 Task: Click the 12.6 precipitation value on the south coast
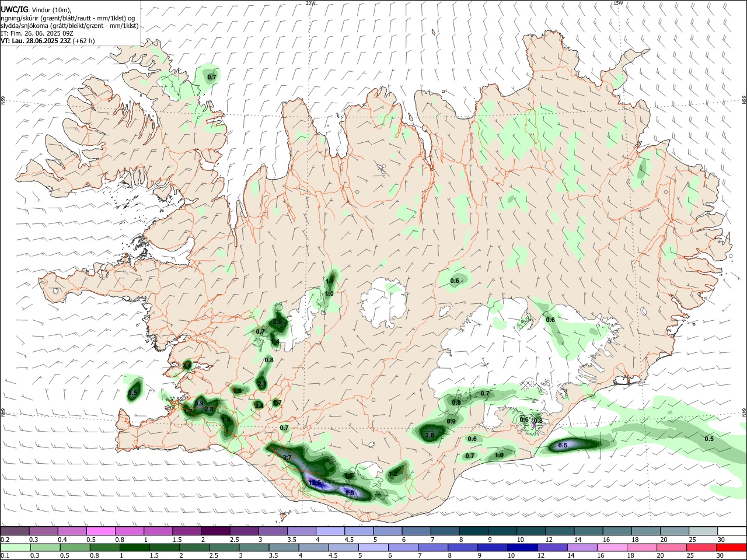click(x=315, y=482)
